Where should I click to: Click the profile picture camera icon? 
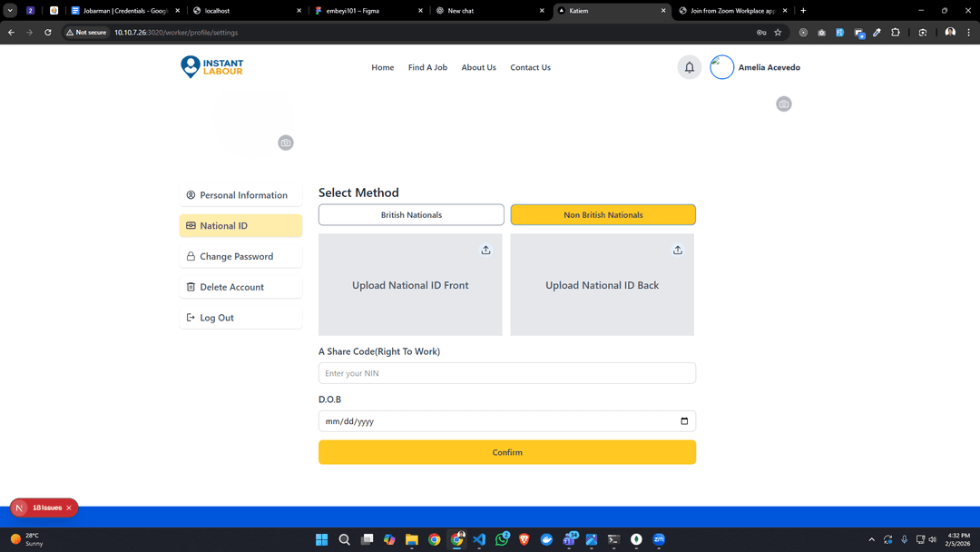(286, 143)
